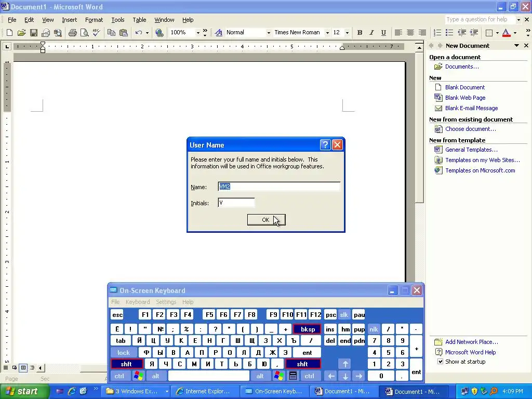Screen dimensions: 532x399
Task: Open the font size 12 dropdown
Action: (347, 33)
